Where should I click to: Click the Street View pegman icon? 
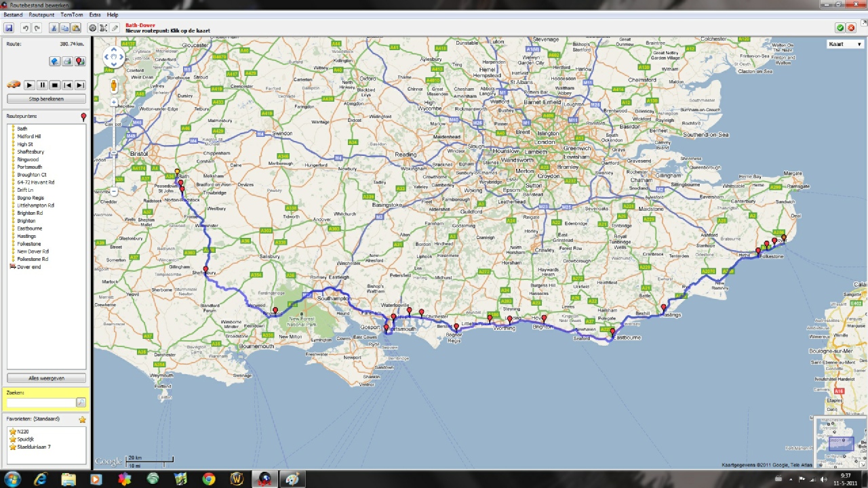pos(114,85)
